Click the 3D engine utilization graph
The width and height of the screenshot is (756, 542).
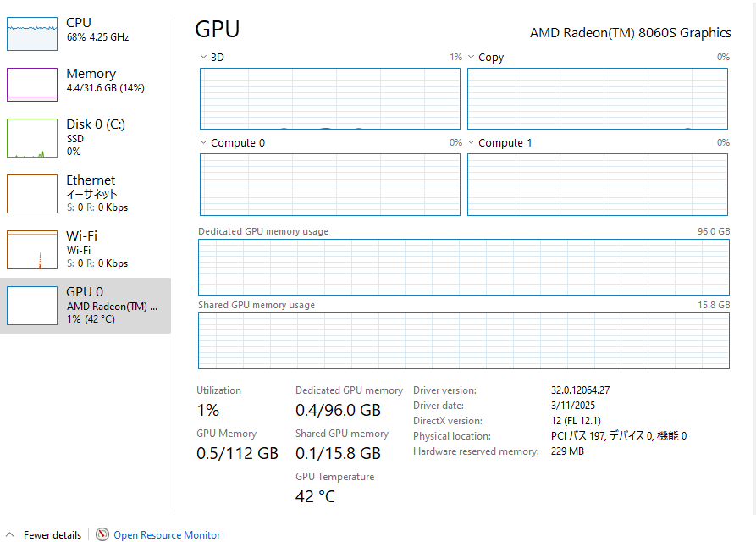330,99
